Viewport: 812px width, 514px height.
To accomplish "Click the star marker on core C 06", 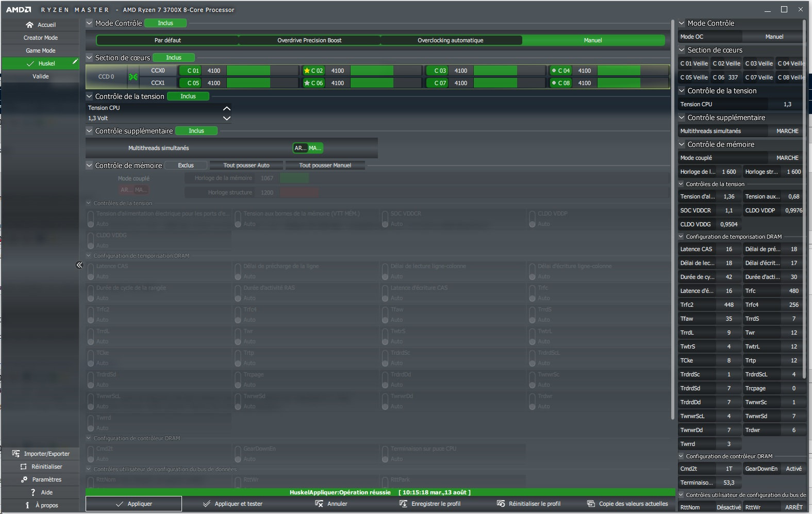I will [307, 83].
